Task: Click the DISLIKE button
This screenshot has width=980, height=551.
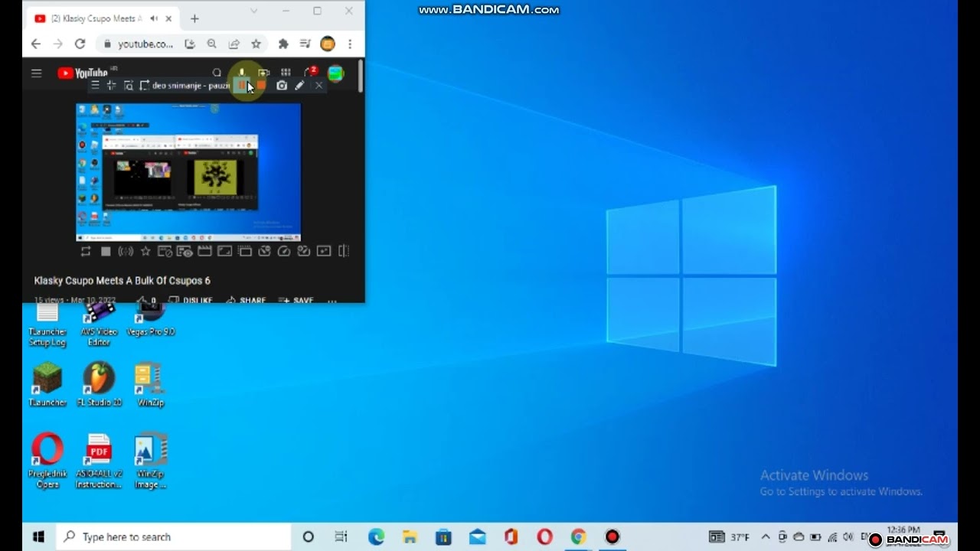Action: point(191,300)
